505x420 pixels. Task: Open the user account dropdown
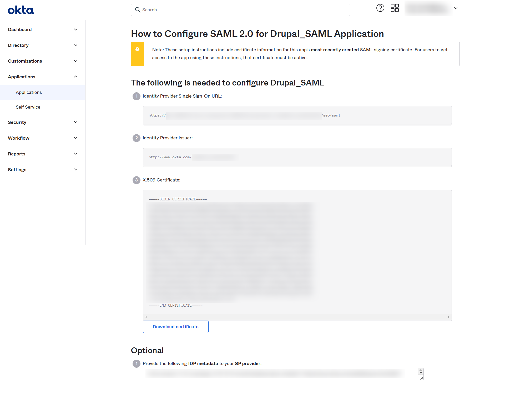(456, 8)
